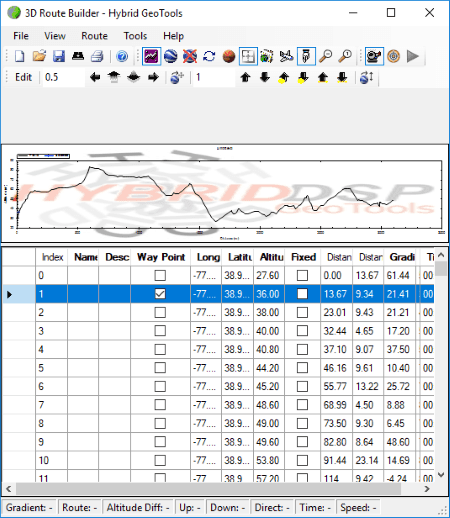The width and height of the screenshot is (450, 518).
Task: Click the Gradi column header
Action: tap(400, 257)
